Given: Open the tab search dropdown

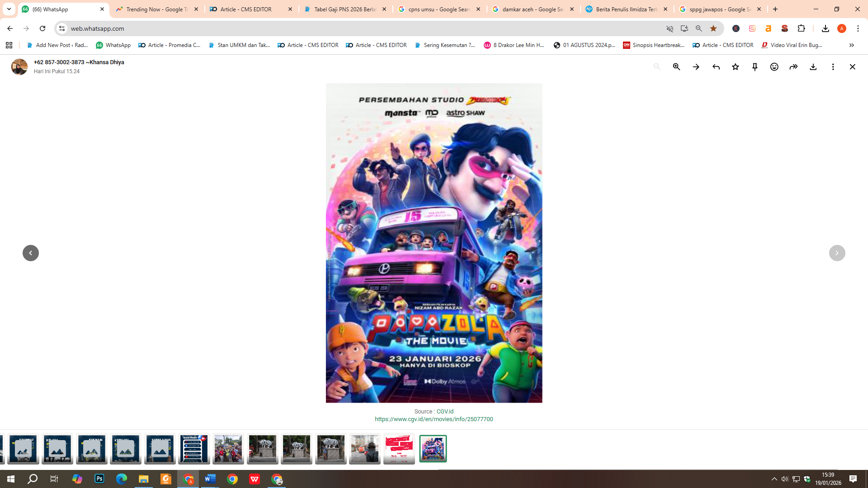Looking at the screenshot, I should pos(9,9).
